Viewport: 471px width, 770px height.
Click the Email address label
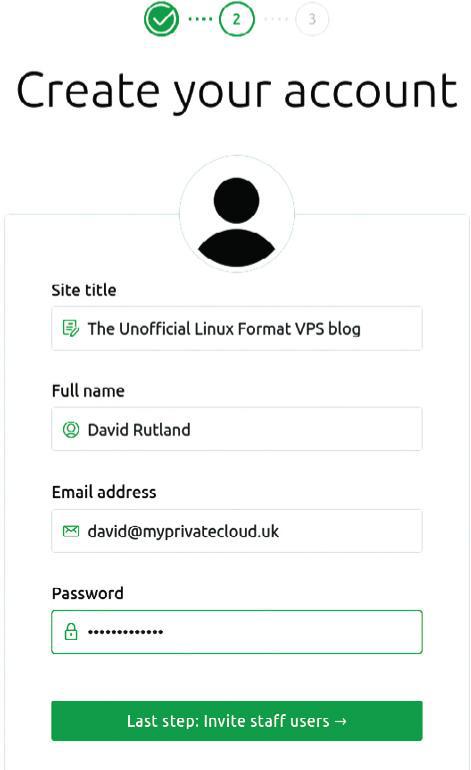[x=104, y=492]
